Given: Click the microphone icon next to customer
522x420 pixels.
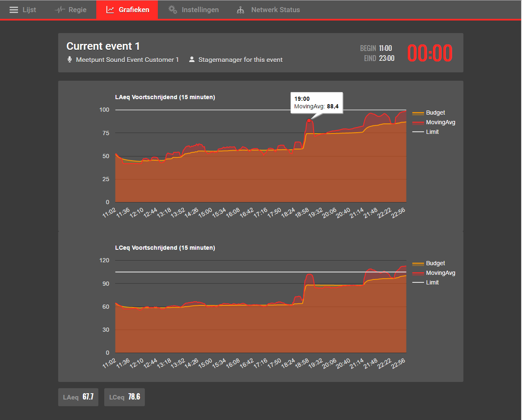Looking at the screenshot, I should pos(69,59).
